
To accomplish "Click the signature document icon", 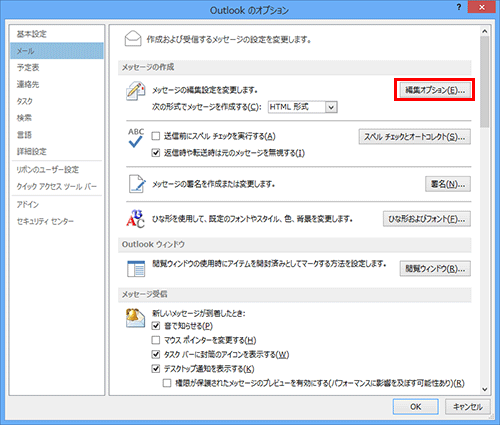I will (x=137, y=184).
